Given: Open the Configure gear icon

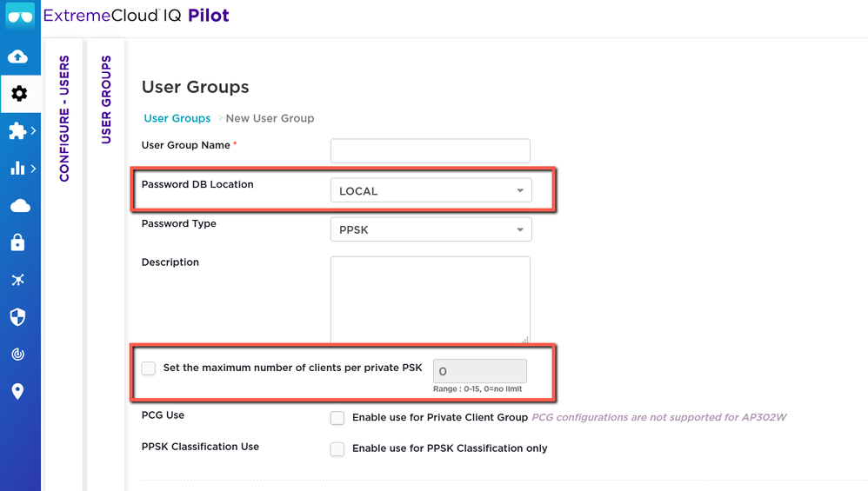Looking at the screenshot, I should (x=18, y=93).
